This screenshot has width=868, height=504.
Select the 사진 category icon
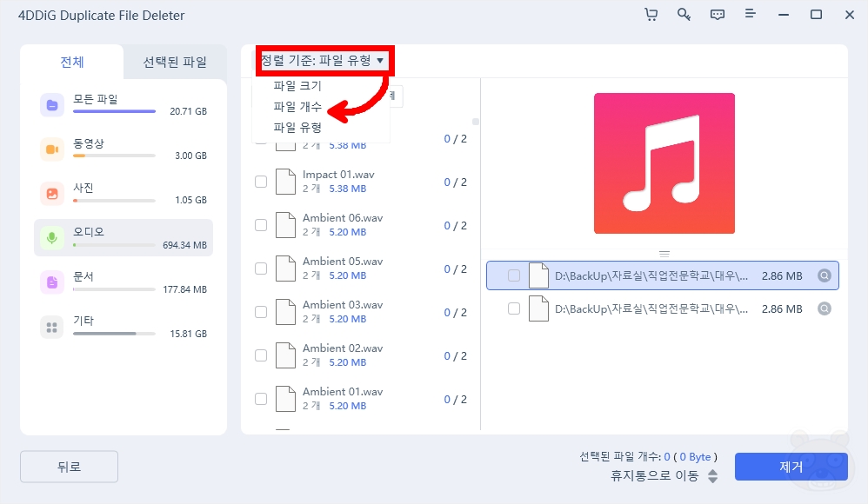point(52,194)
